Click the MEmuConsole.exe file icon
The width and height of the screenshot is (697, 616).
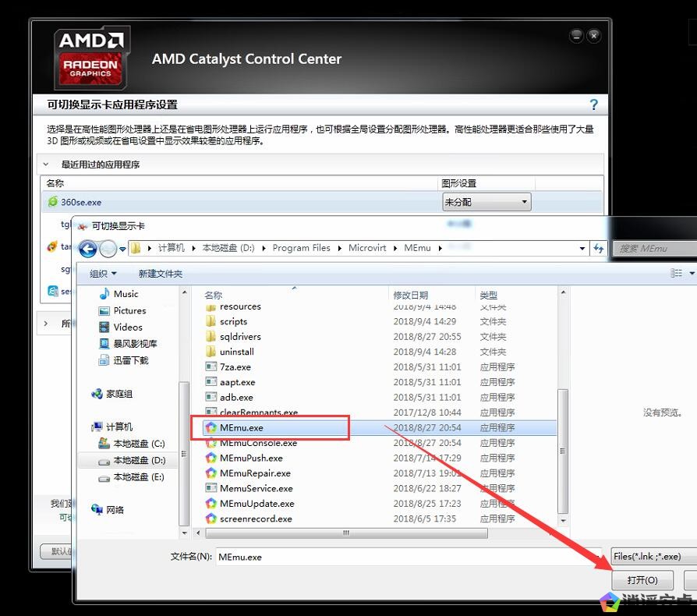point(211,443)
